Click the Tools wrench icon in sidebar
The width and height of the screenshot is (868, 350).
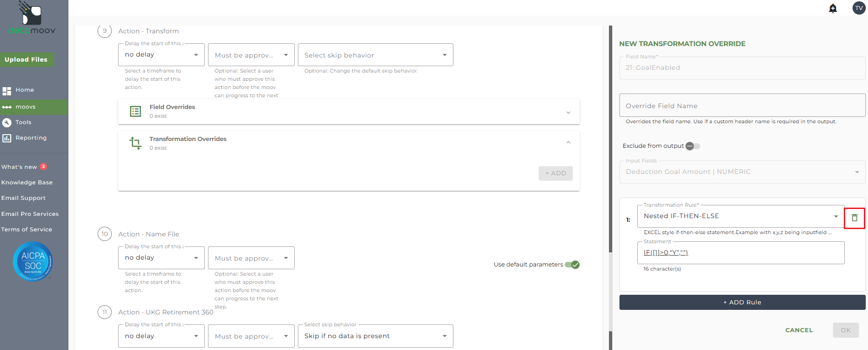(x=7, y=122)
